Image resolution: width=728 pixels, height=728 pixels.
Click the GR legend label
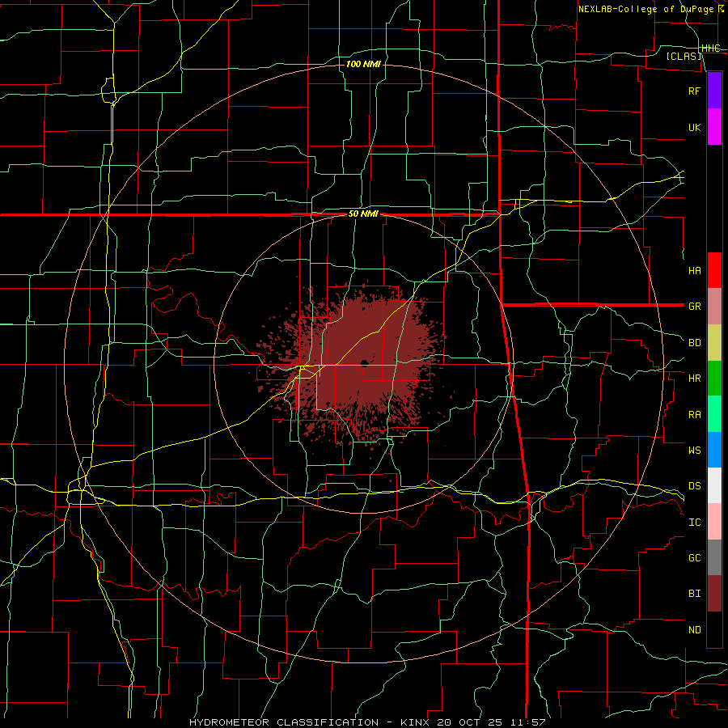(694, 307)
